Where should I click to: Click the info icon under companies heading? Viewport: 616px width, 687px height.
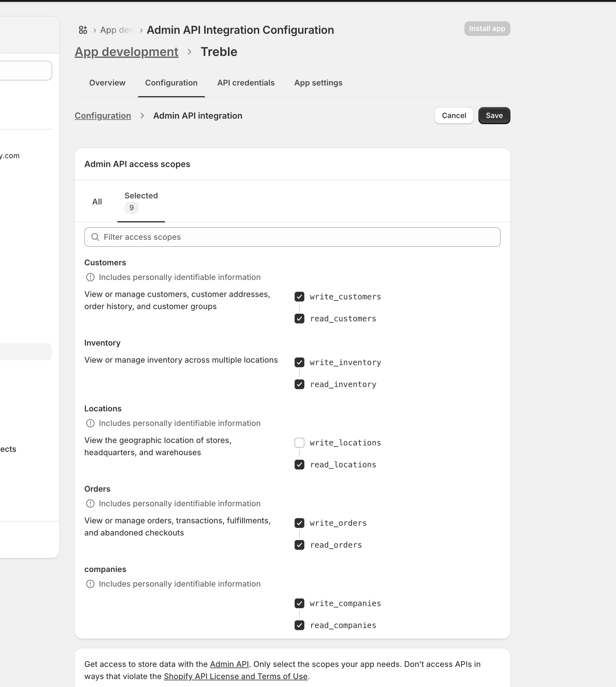coord(90,584)
